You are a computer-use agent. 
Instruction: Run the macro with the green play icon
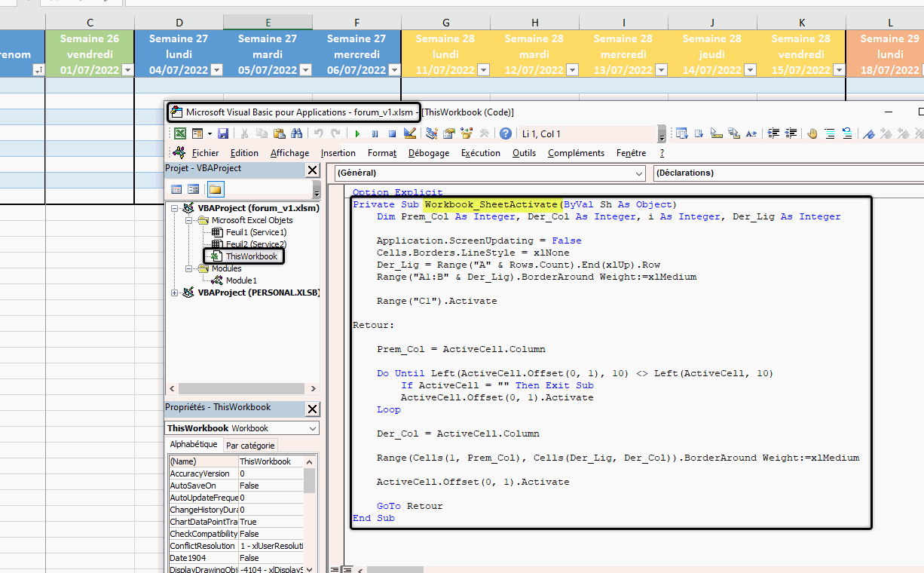pyautogui.click(x=357, y=133)
